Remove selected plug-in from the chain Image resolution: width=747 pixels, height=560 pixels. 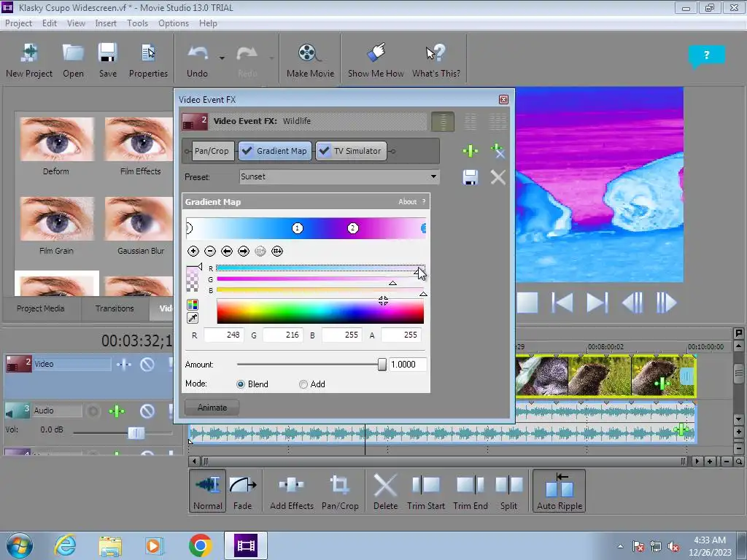(x=498, y=151)
